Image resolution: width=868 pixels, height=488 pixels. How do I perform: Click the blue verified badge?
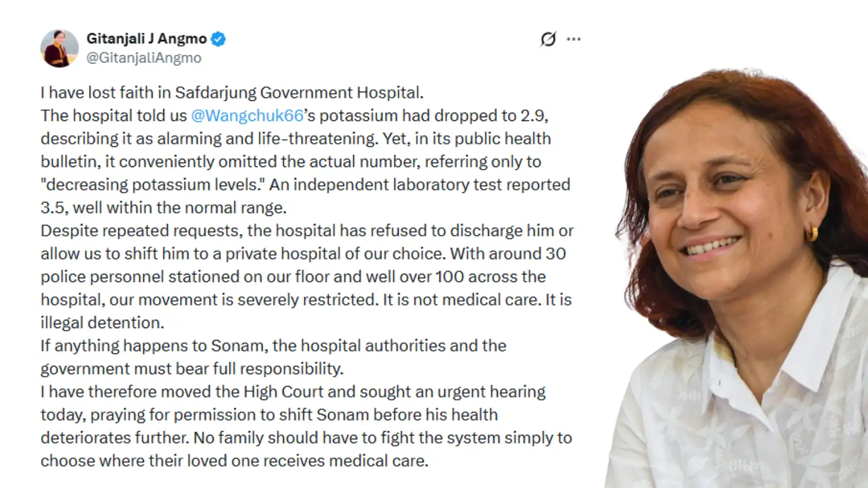218,39
